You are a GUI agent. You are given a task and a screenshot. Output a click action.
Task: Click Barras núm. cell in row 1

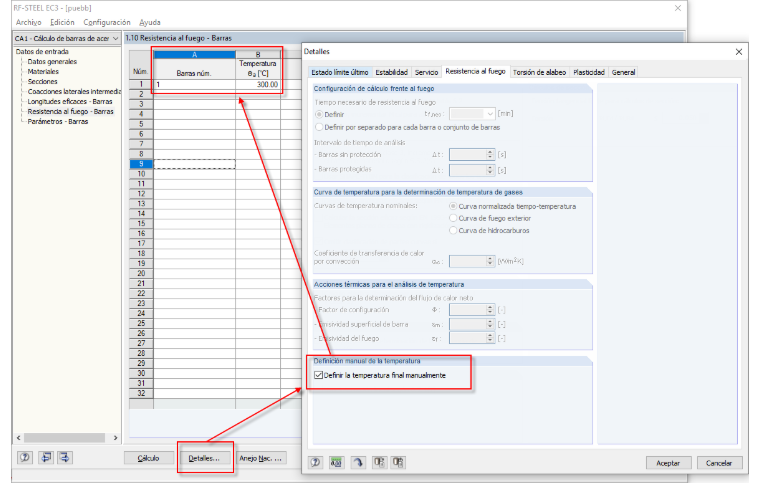[x=194, y=84]
